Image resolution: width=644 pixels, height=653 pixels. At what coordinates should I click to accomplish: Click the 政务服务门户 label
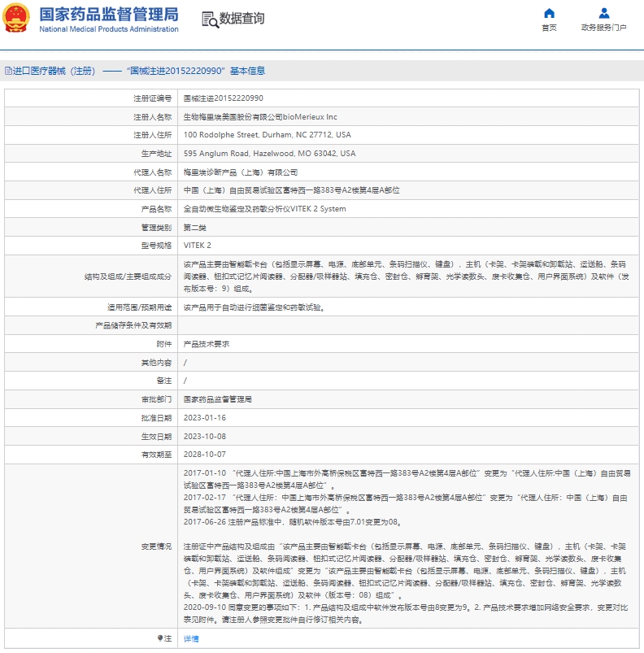pyautogui.click(x=603, y=28)
